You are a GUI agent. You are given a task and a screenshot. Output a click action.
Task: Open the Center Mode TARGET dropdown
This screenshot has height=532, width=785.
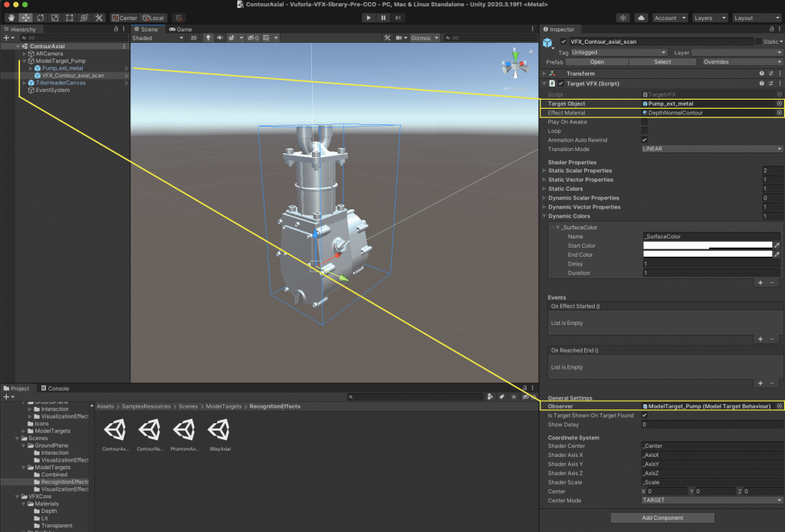(x=712, y=500)
